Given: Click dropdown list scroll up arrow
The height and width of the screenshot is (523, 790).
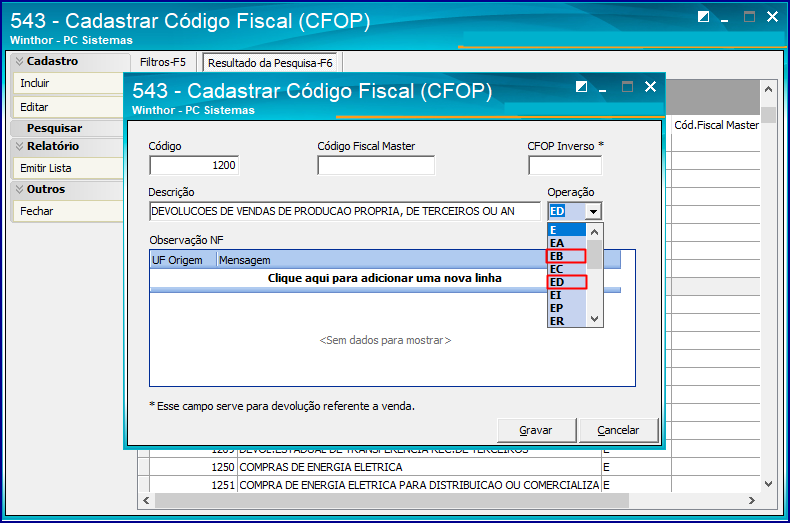Looking at the screenshot, I should pyautogui.click(x=595, y=232).
